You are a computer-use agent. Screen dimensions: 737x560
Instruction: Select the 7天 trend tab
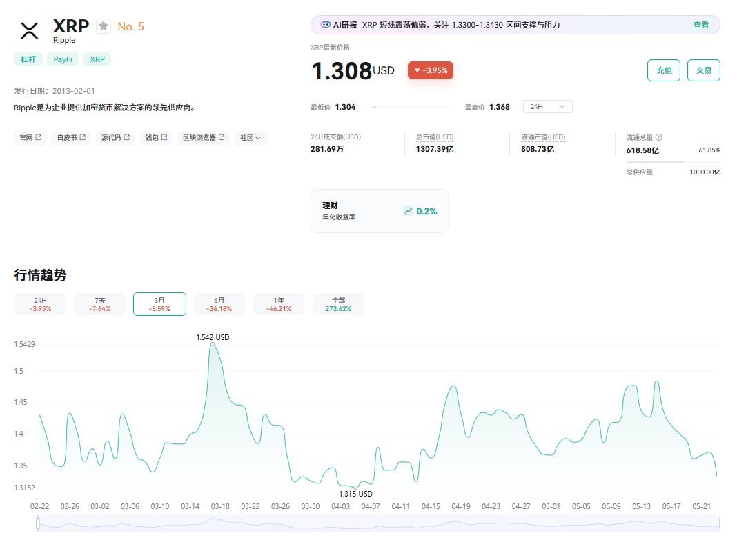click(99, 304)
